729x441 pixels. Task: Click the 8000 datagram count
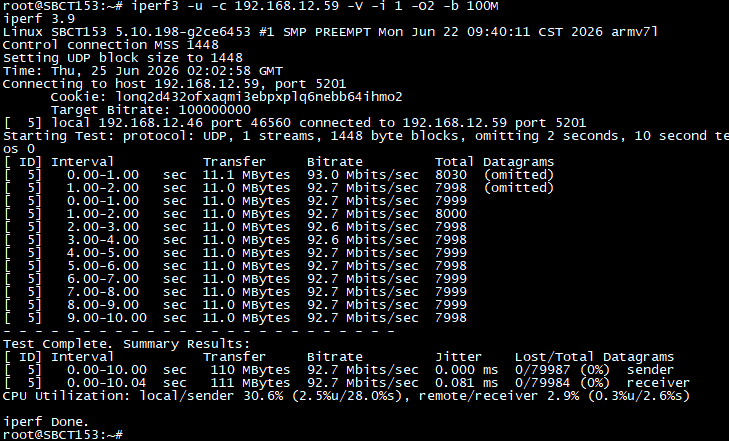click(x=451, y=214)
